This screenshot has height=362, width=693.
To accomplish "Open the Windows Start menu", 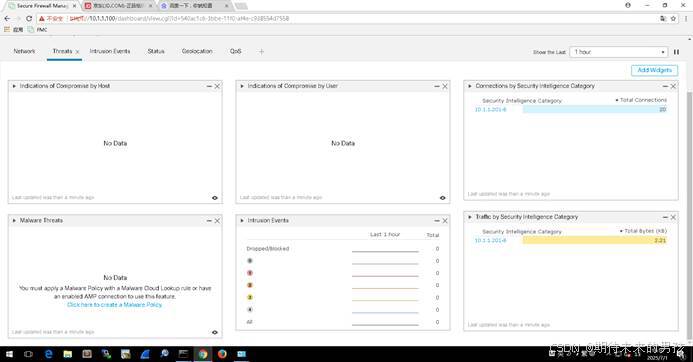I will (x=9, y=354).
